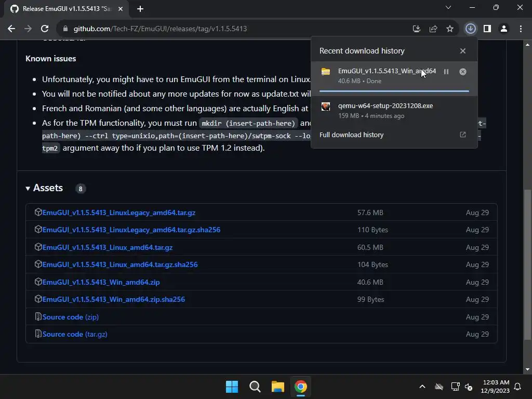Download LinuxLegacy_amd64.tar.gz.sha256 checksum
This screenshot has height=399, width=532.
[x=131, y=230]
